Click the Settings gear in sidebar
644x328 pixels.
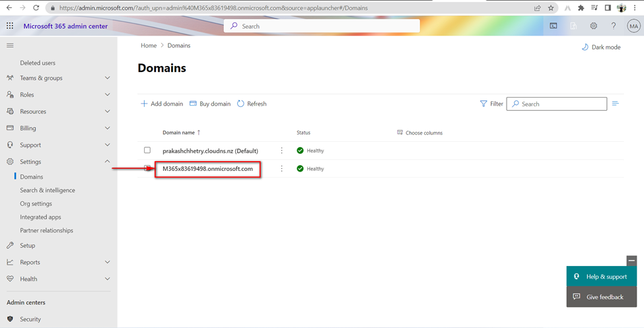11,162
